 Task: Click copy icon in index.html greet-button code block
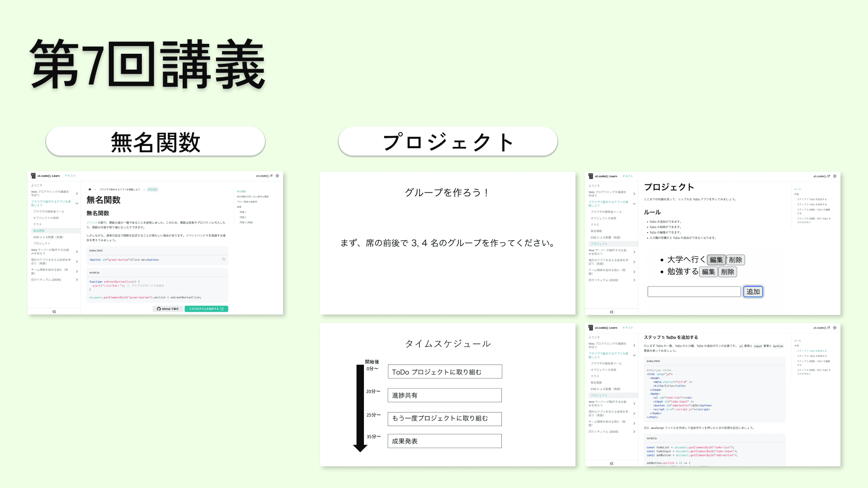point(224,259)
